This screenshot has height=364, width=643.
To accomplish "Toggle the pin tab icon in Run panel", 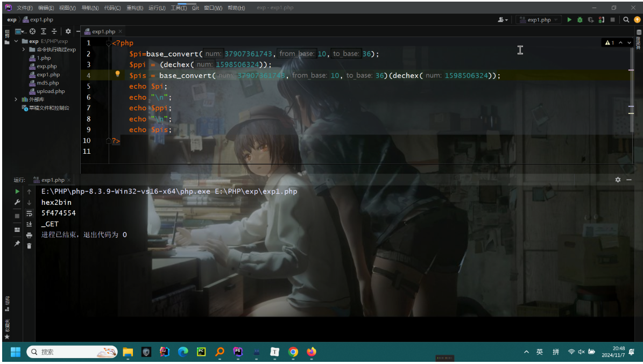I will click(x=17, y=244).
